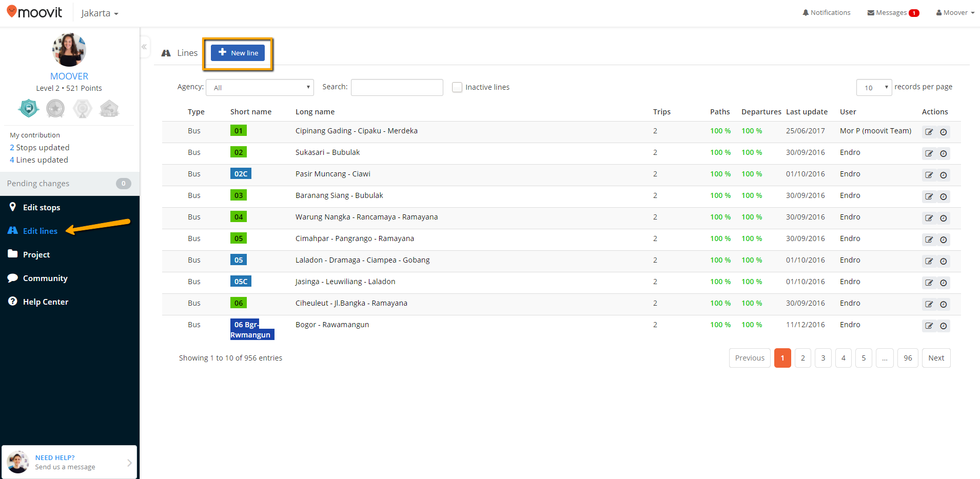Click the Search input field
The height and width of the screenshot is (479, 980).
pyautogui.click(x=397, y=87)
